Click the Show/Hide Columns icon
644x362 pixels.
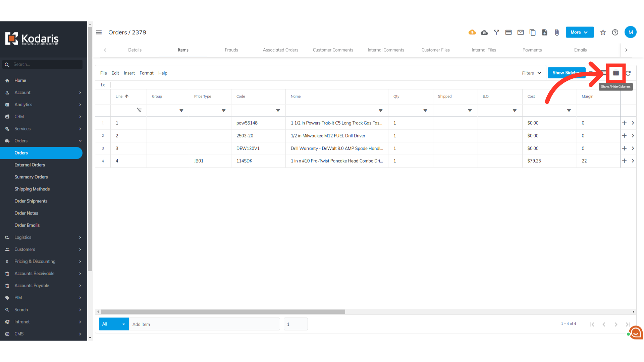[x=616, y=73]
